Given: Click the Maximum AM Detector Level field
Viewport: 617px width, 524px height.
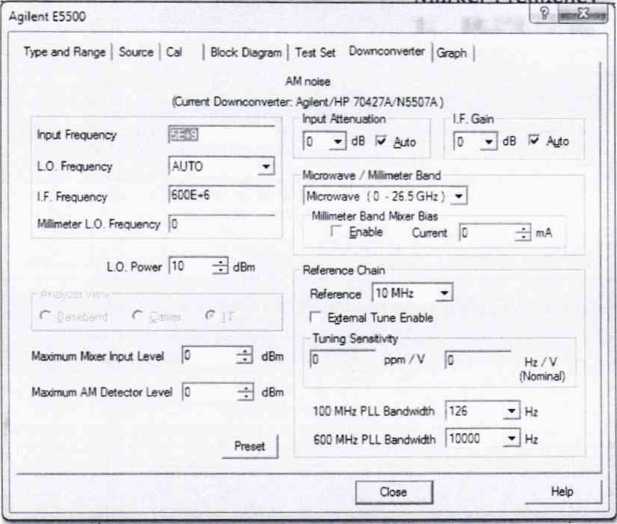Looking at the screenshot, I should (x=210, y=392).
